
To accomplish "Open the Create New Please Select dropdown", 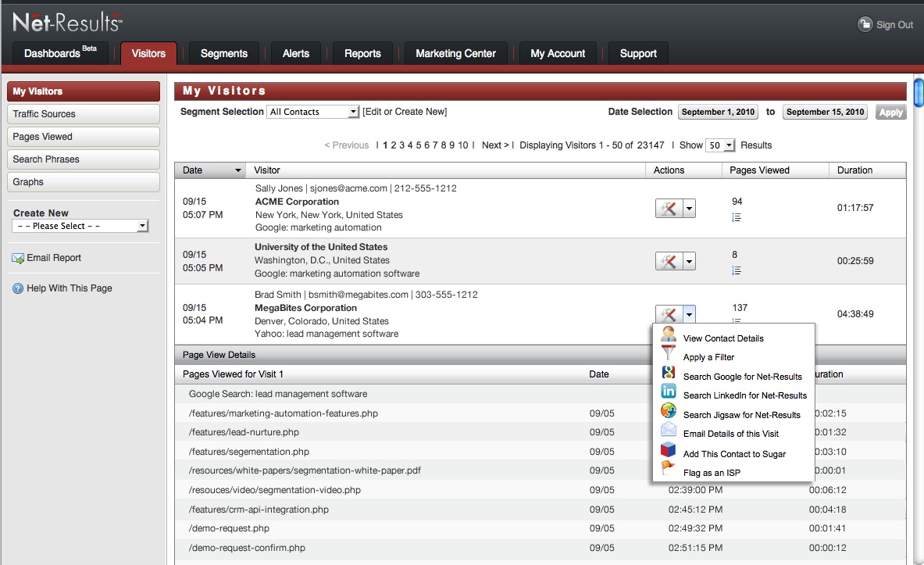I will click(x=80, y=226).
